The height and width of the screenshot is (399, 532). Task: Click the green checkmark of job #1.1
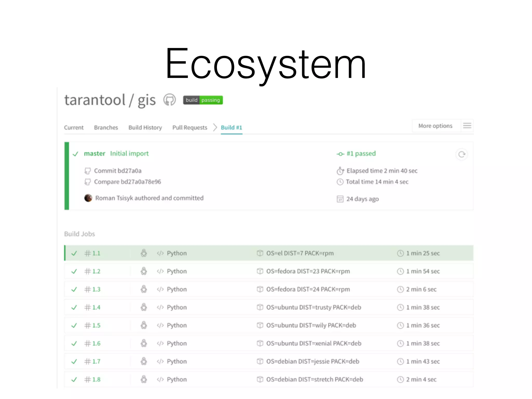(x=74, y=253)
